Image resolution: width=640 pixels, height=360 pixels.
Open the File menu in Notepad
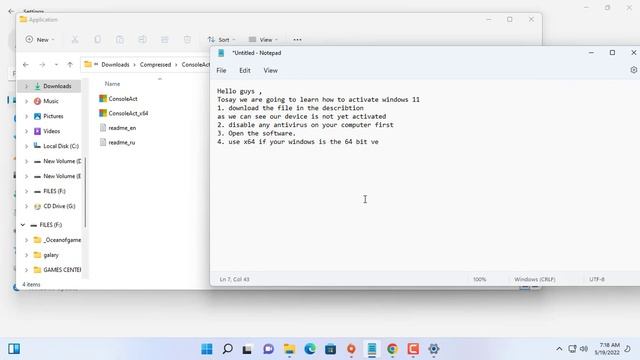(x=221, y=71)
